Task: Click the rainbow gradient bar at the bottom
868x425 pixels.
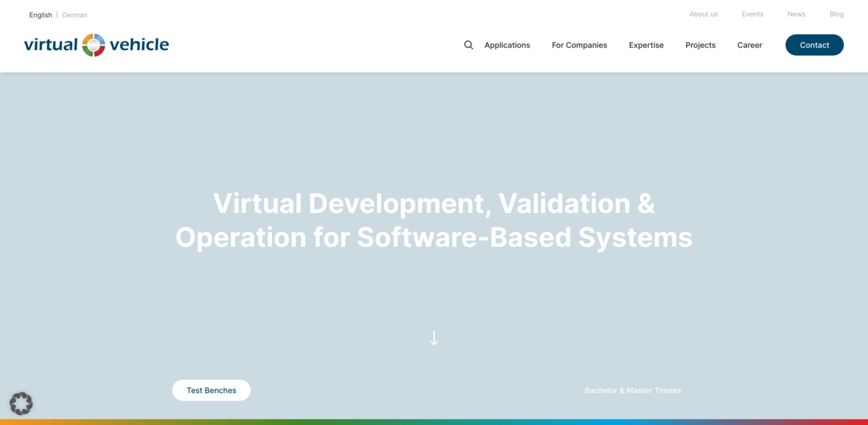Action: 434,422
